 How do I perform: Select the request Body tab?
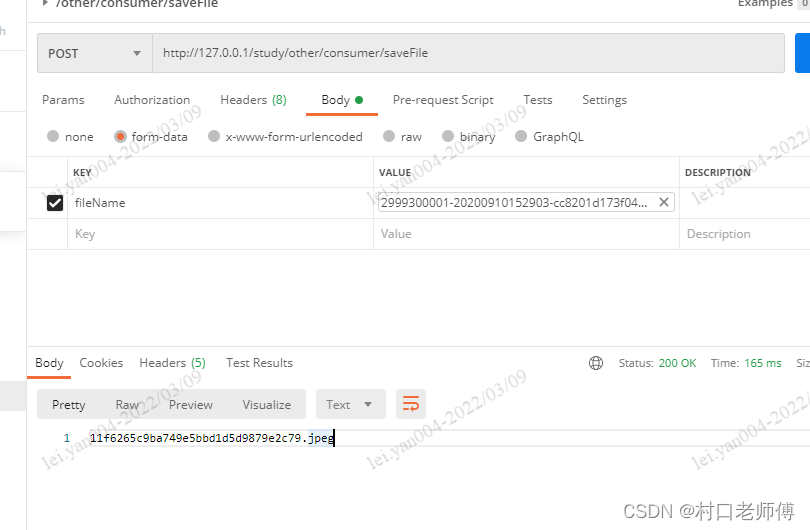[341, 100]
